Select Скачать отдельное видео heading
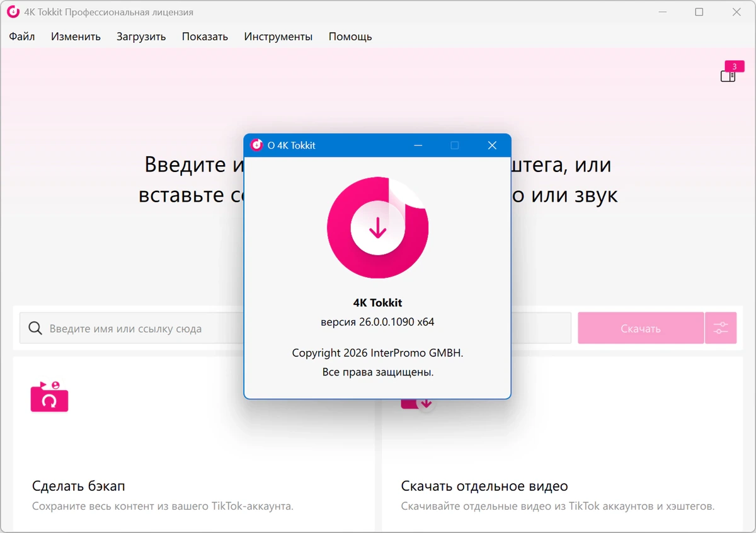756x533 pixels. click(x=484, y=486)
